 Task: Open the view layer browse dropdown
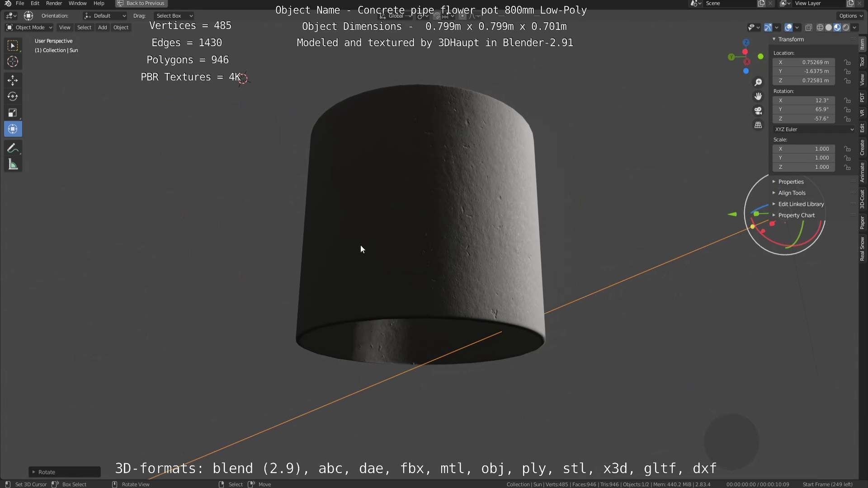[x=785, y=3]
